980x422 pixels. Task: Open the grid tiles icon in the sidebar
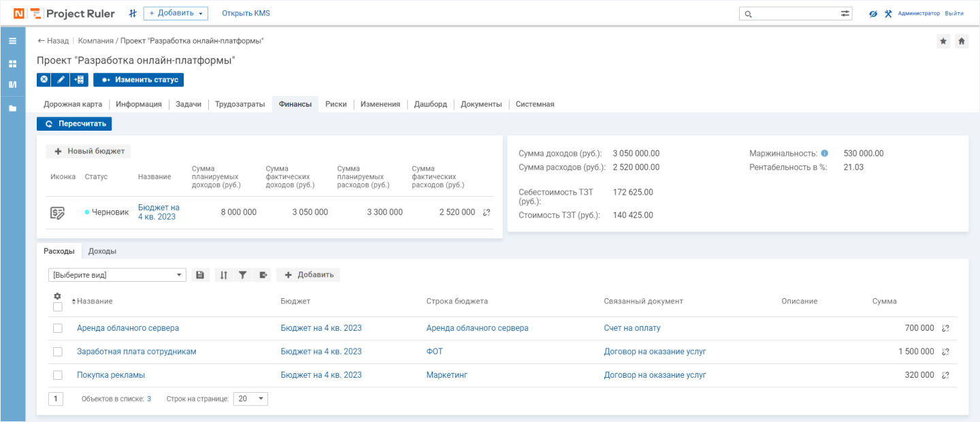coord(12,63)
